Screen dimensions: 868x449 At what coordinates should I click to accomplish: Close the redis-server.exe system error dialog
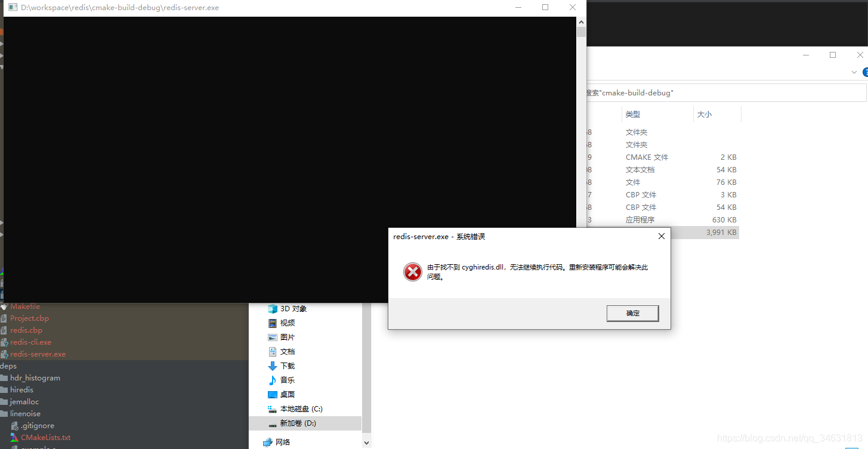coord(661,237)
